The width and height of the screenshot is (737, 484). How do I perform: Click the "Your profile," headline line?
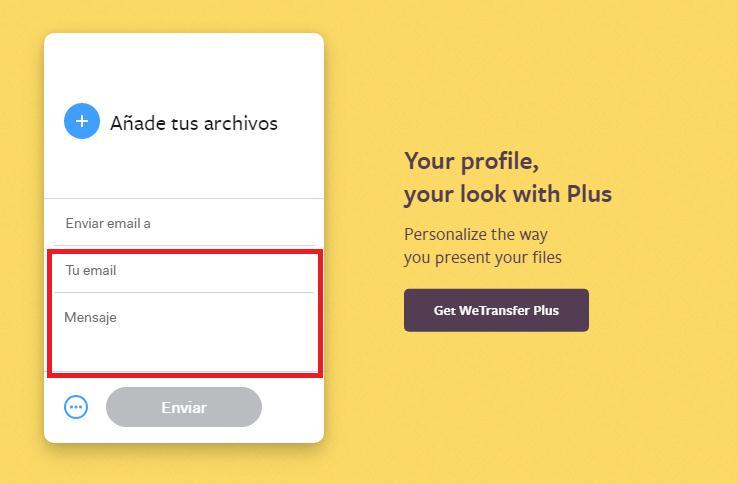(471, 161)
